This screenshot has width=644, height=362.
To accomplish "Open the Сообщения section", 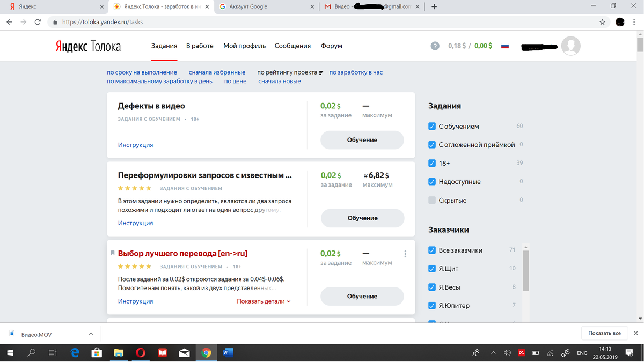I will tap(292, 46).
